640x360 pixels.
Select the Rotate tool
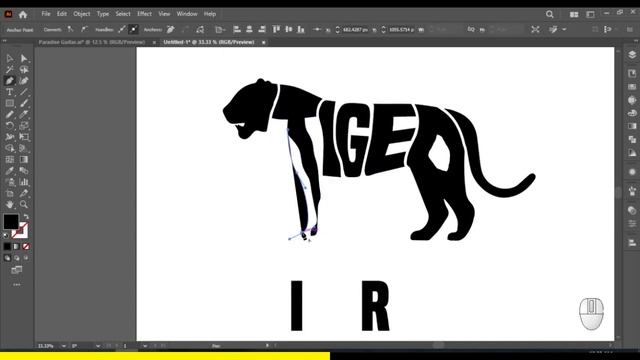[x=9, y=126]
